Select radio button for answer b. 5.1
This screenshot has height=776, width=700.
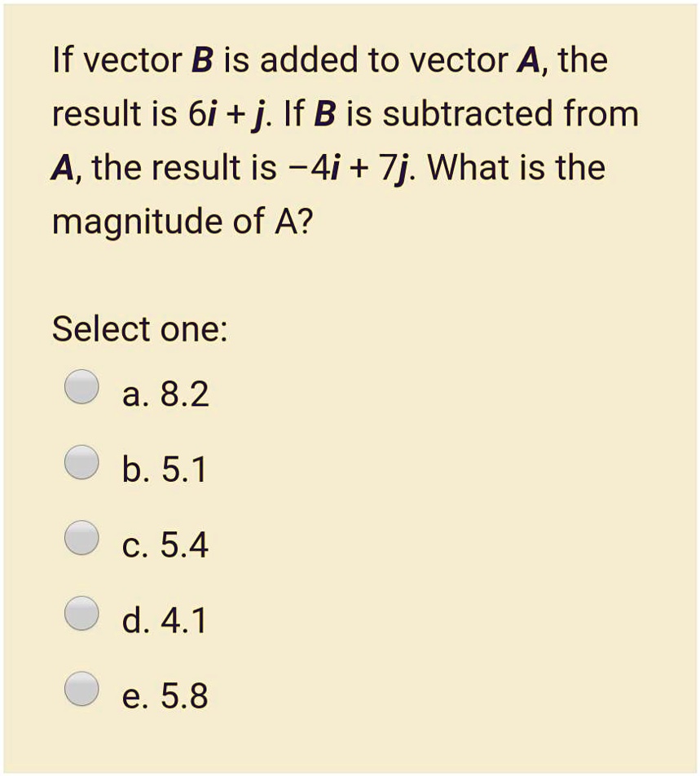pos(81,461)
